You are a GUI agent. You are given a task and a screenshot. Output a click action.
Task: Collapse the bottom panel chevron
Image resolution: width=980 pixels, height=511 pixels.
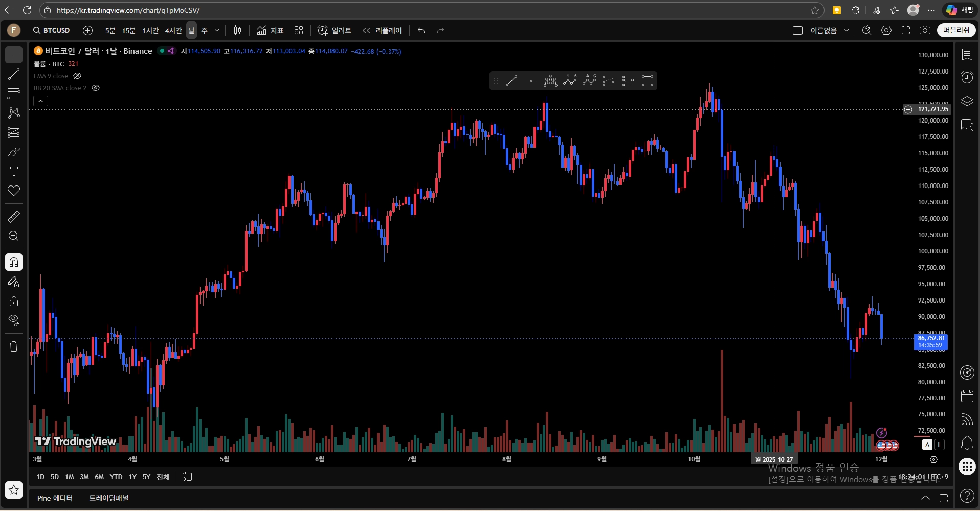coord(925,498)
